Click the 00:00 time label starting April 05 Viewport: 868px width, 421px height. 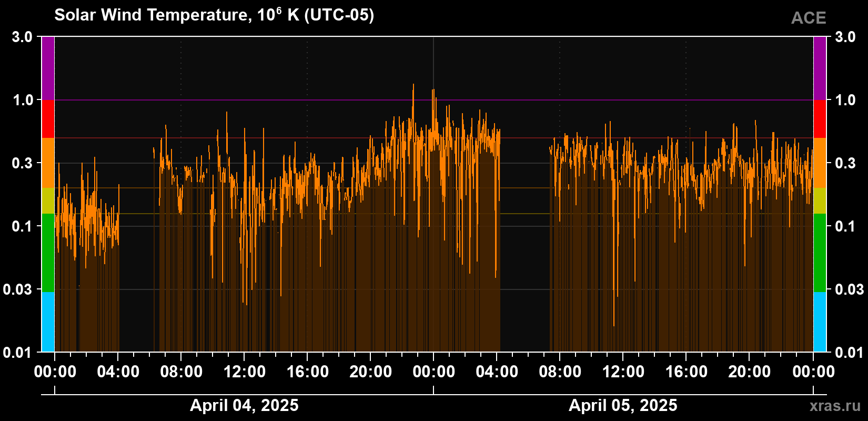pos(434,372)
